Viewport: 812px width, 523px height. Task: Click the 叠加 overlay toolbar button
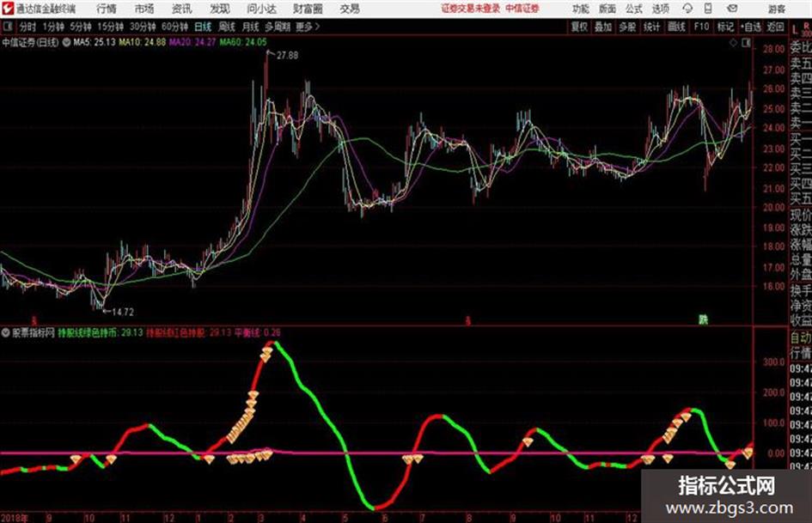click(603, 27)
